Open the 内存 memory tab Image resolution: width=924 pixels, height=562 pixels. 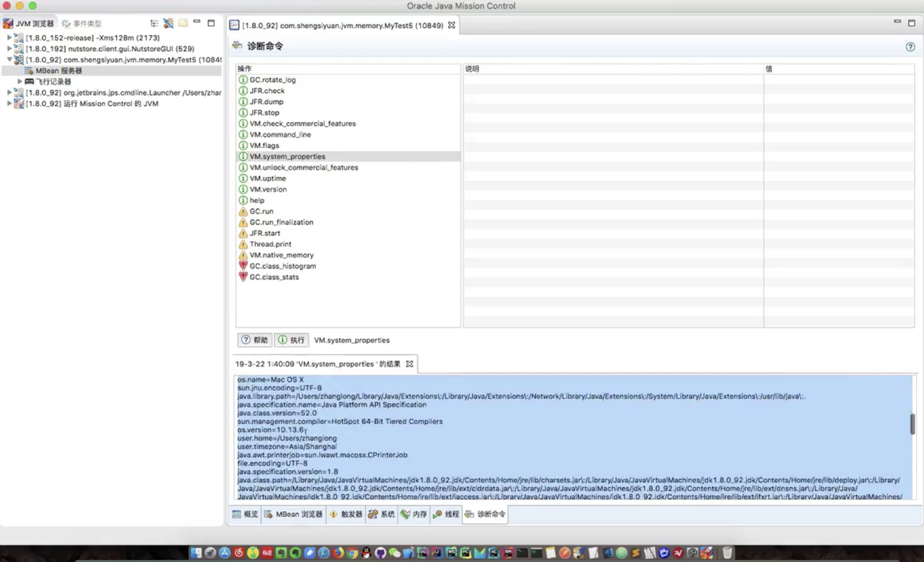414,514
